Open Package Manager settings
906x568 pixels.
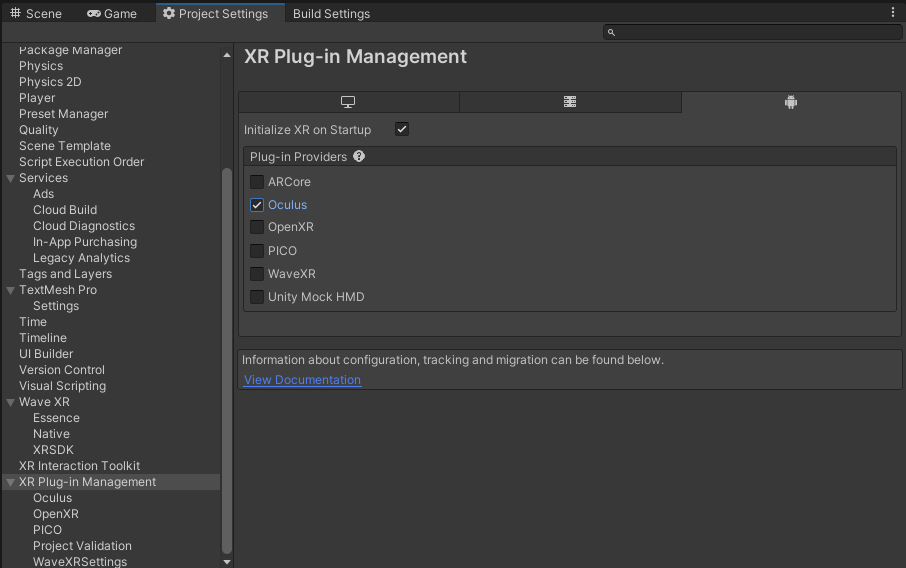70,50
